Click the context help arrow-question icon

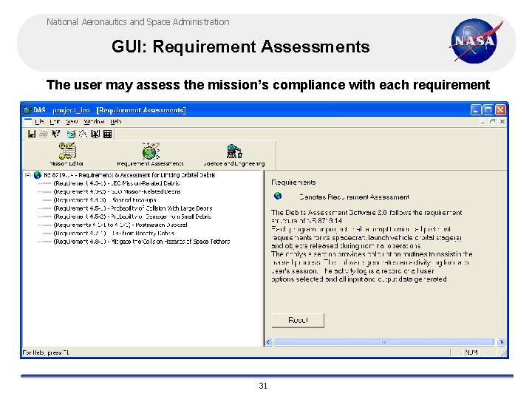click(x=56, y=134)
